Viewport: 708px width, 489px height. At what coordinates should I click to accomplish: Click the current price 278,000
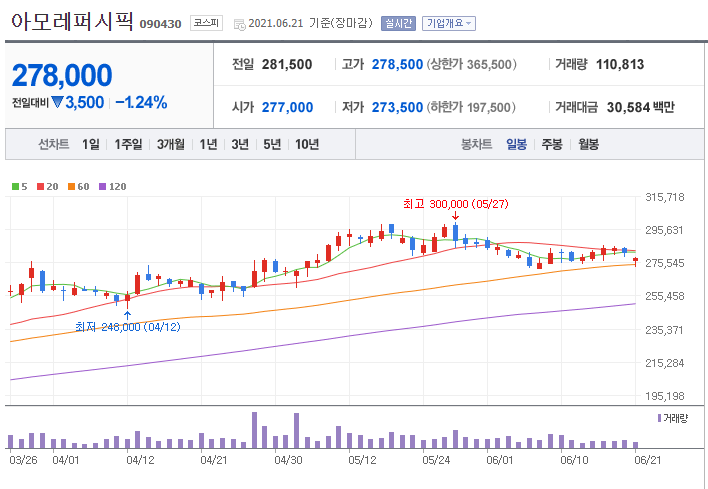click(62, 75)
